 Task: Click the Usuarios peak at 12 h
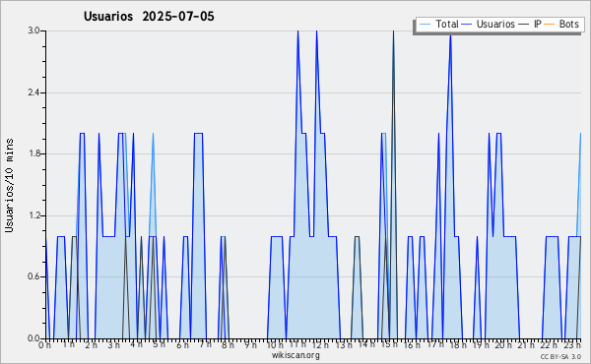pyautogui.click(x=316, y=31)
